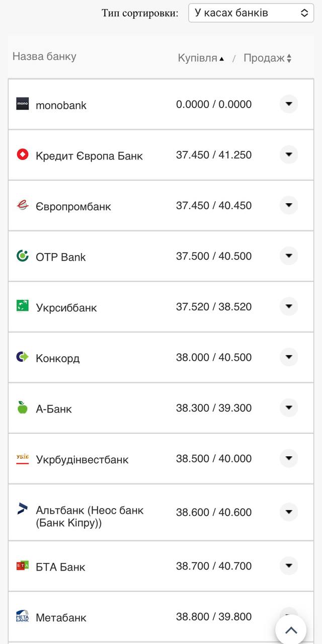Click the monobank logo icon
The width and height of the screenshot is (322, 644).
pos(22,104)
